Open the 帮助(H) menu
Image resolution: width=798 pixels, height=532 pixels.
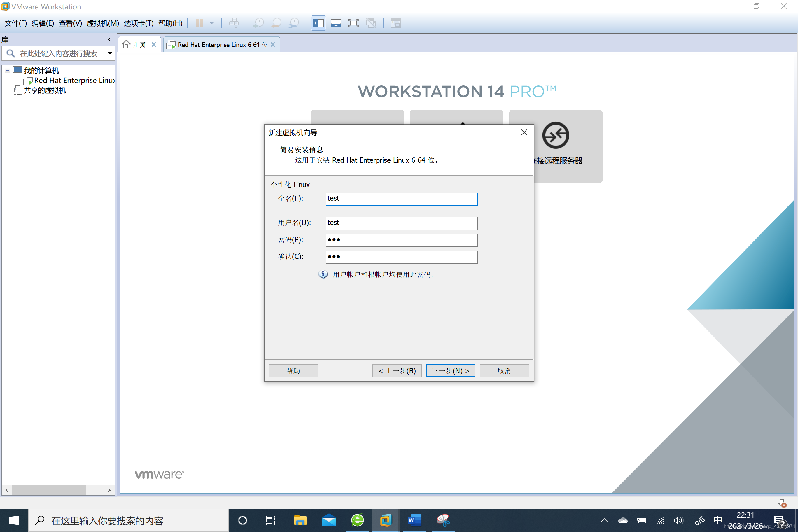[x=170, y=23]
